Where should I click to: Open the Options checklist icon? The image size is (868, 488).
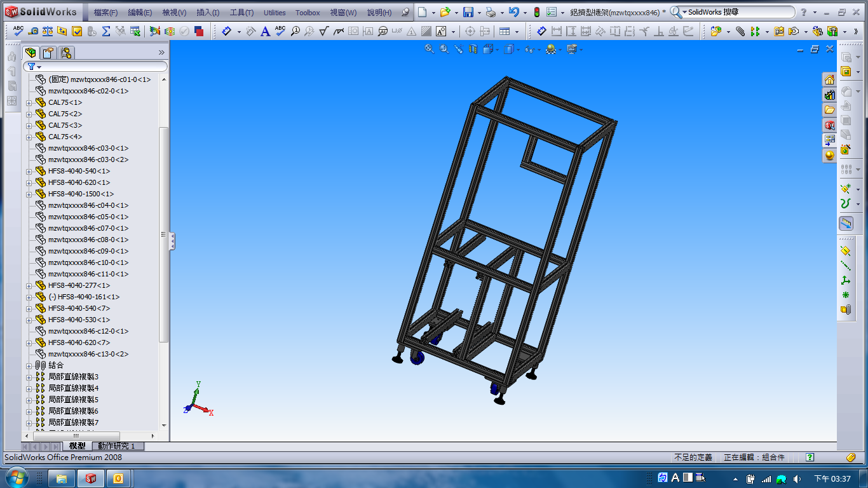(x=552, y=12)
